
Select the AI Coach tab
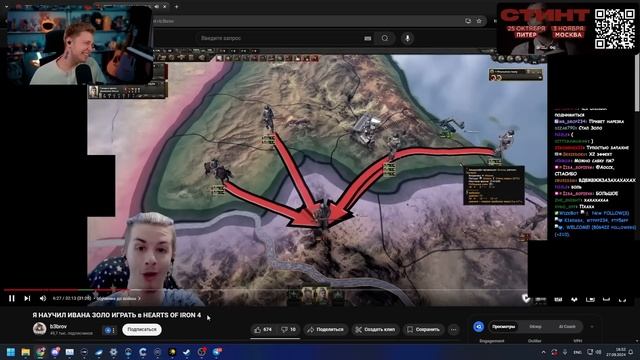pos(567,327)
